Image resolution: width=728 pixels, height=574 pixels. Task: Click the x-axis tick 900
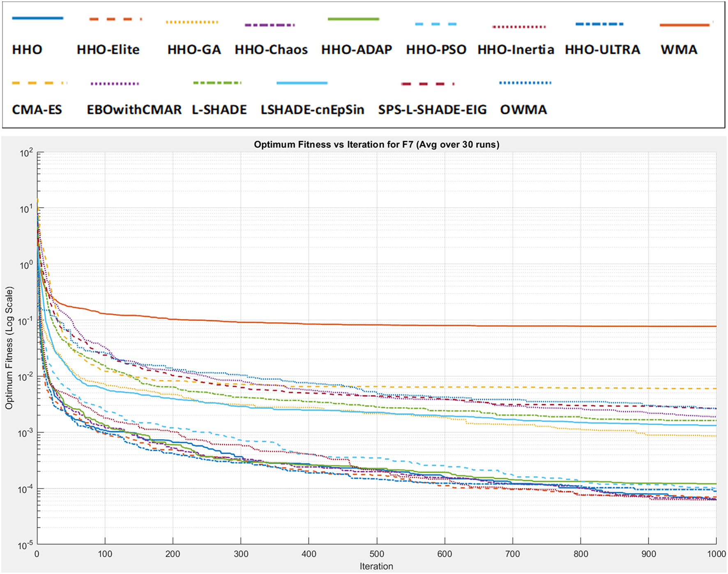coord(649,554)
